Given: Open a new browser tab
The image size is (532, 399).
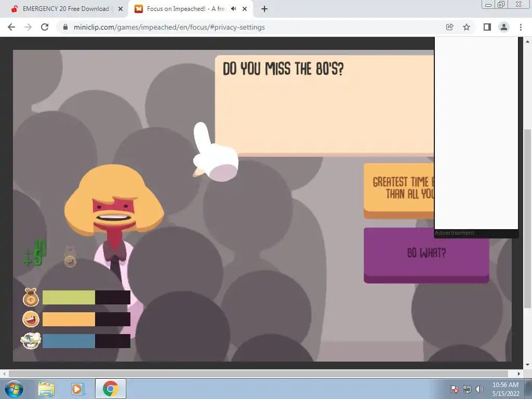Looking at the screenshot, I should coord(264,9).
